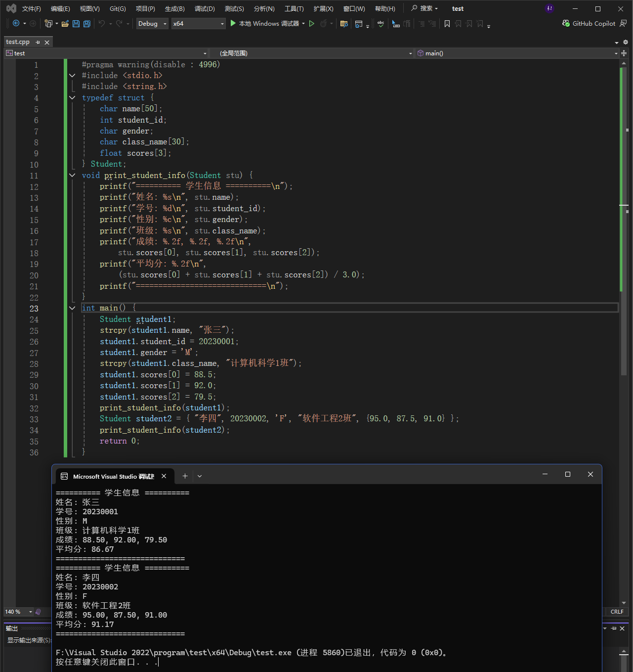
Task: Collapse the typedef struct block
Action: pos(72,97)
